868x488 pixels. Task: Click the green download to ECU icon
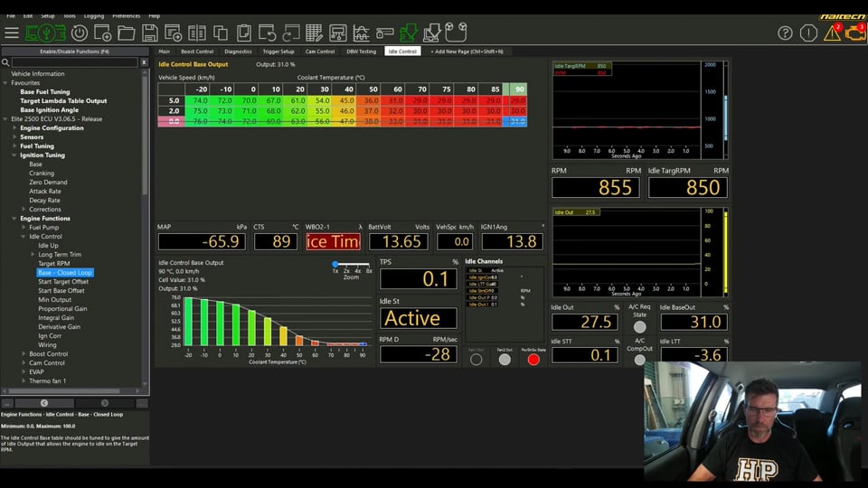point(408,33)
